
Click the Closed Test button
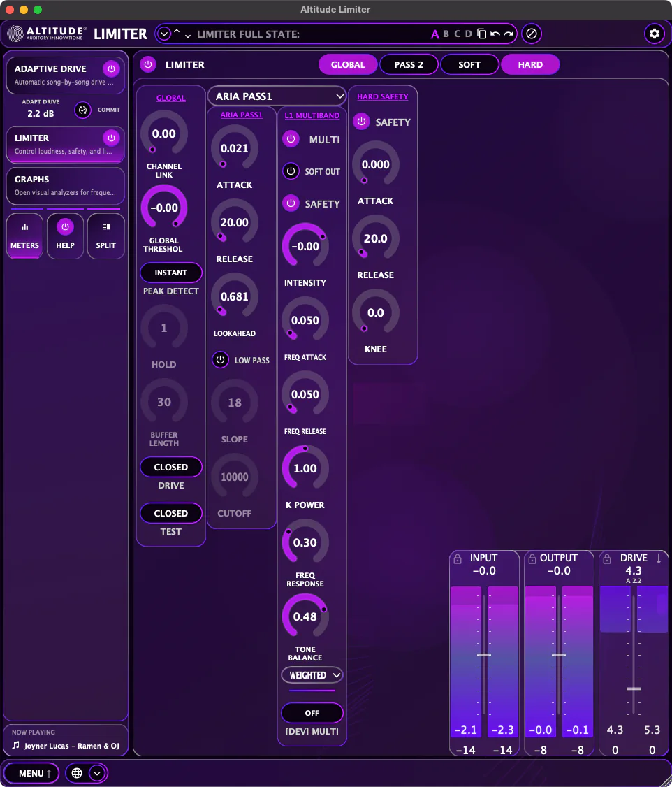171,513
